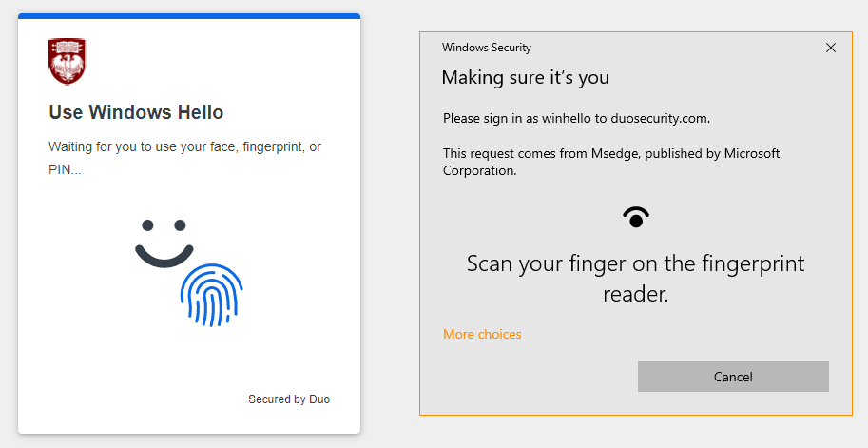
Task: Click the Scan your finger instruction text
Action: tap(635, 263)
